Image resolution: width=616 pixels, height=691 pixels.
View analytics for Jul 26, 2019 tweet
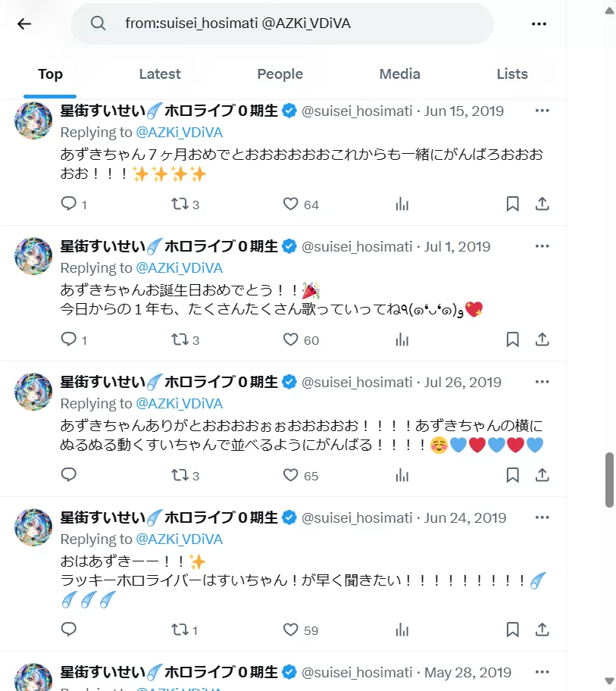[x=402, y=475]
